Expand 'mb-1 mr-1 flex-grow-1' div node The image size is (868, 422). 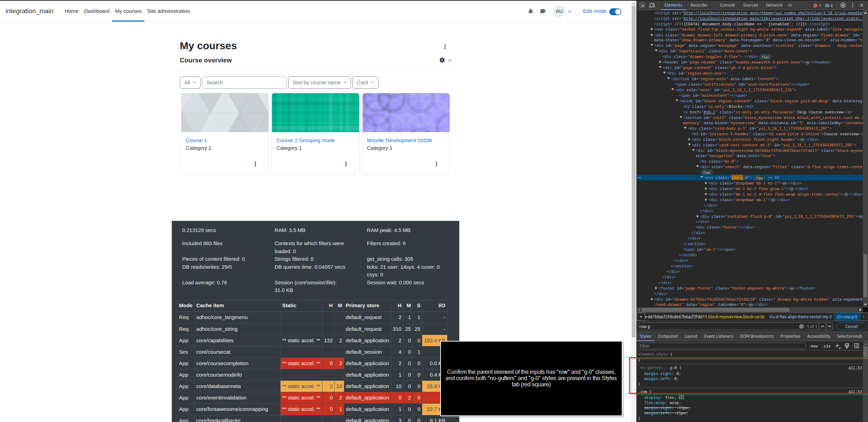(x=706, y=189)
